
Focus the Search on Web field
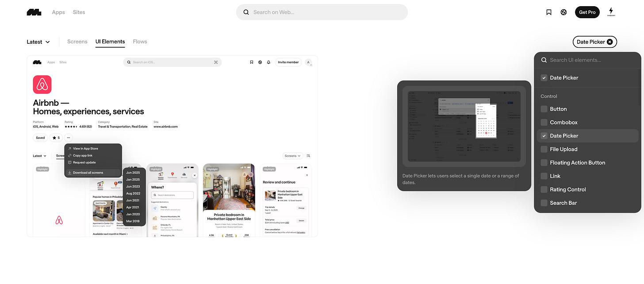[322, 12]
